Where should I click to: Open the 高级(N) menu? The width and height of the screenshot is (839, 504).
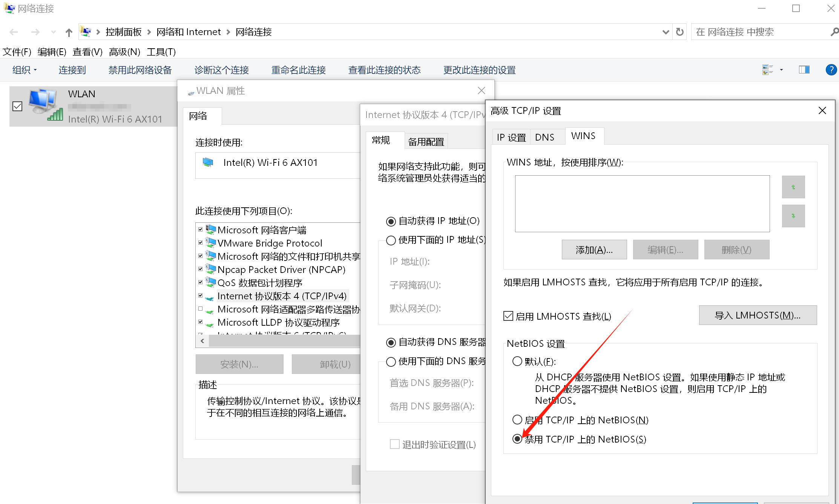pos(124,52)
